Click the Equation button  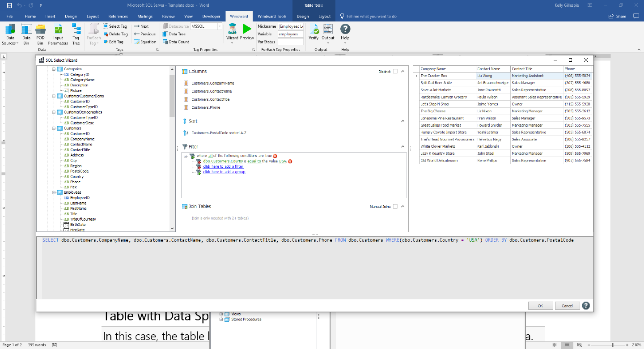pos(145,42)
